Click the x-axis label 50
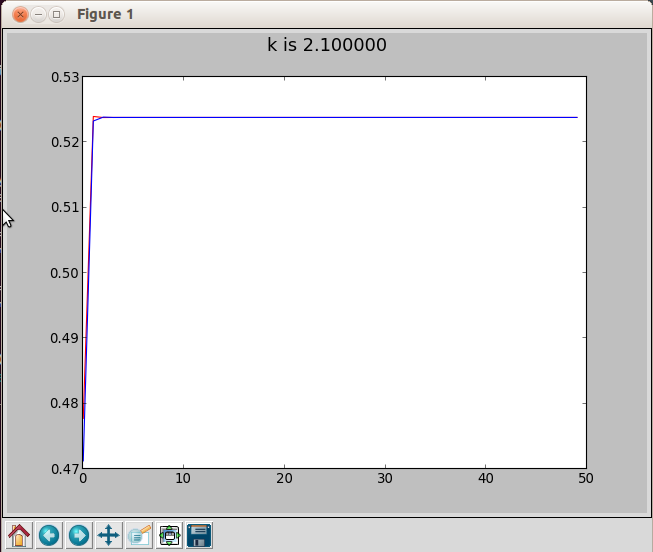This screenshot has height=552, width=653. tap(586, 478)
